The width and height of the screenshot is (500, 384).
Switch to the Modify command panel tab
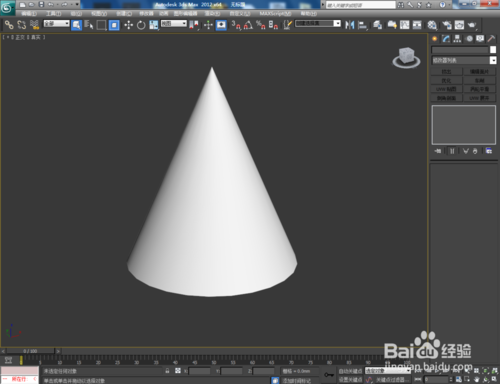446,39
